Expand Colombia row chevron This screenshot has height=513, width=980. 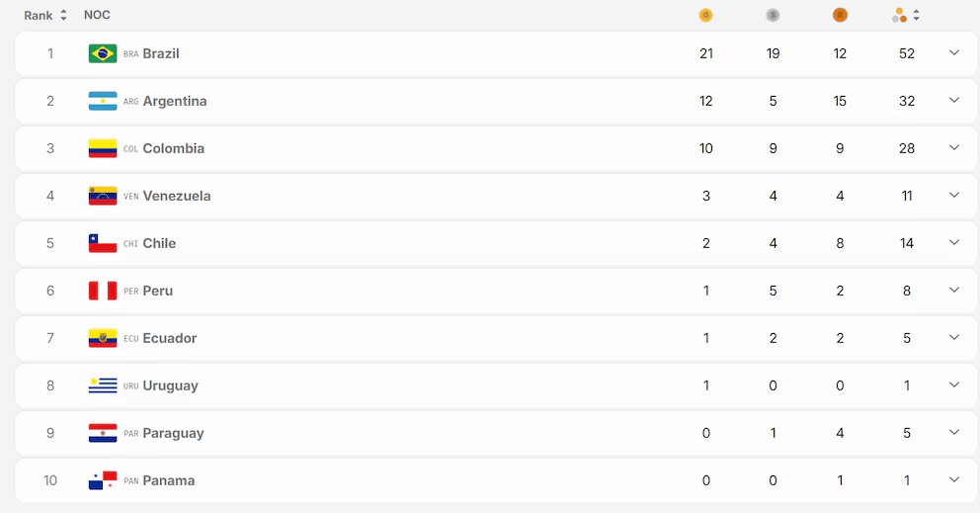pyautogui.click(x=953, y=147)
